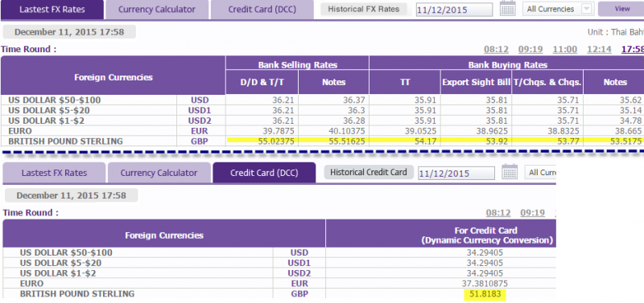644x303 pixels.
Task: Click GBP code in lower table
Action: [299, 293]
